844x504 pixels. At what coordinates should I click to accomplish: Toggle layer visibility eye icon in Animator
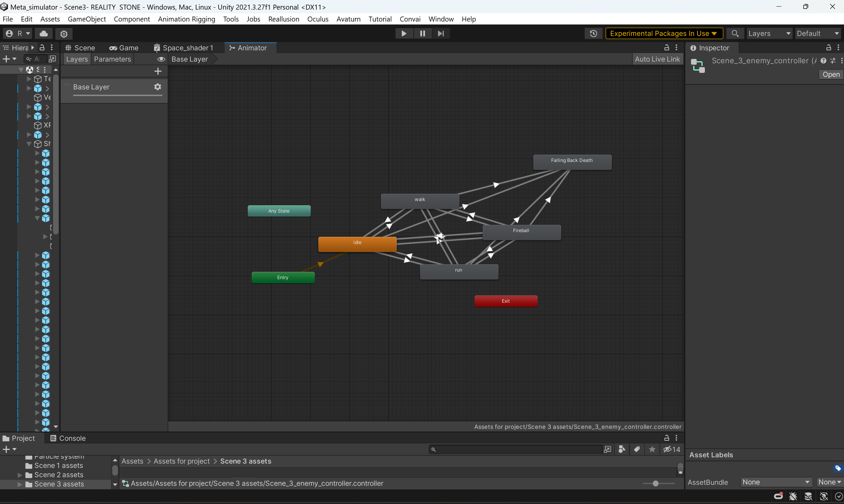(x=161, y=59)
